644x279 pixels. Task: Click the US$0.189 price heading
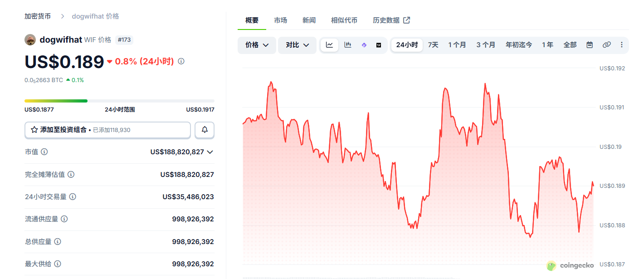64,62
